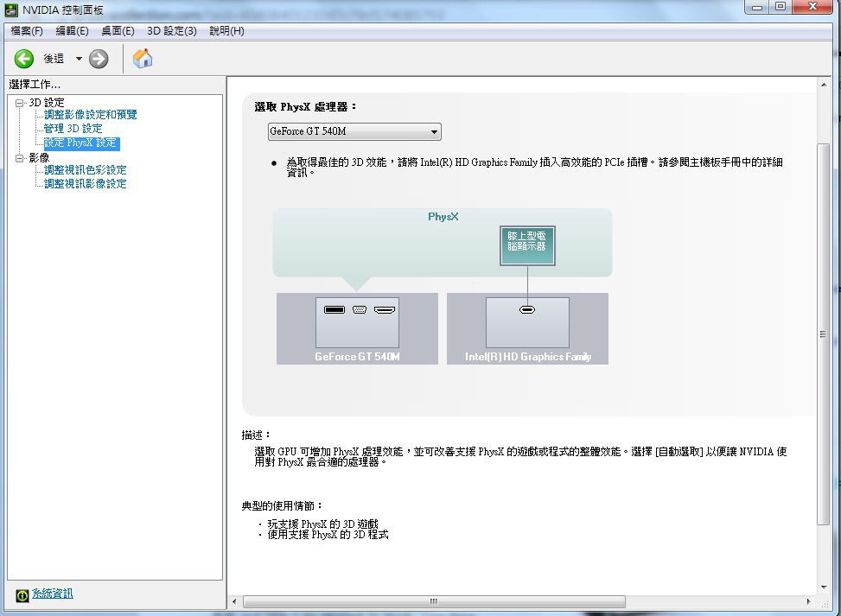
Task: Click the 典型的使用情節 heading text
Action: 282,505
